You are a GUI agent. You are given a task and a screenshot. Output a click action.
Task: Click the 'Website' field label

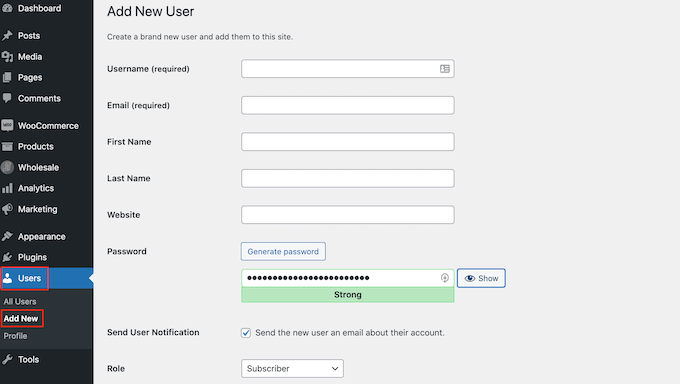click(124, 214)
